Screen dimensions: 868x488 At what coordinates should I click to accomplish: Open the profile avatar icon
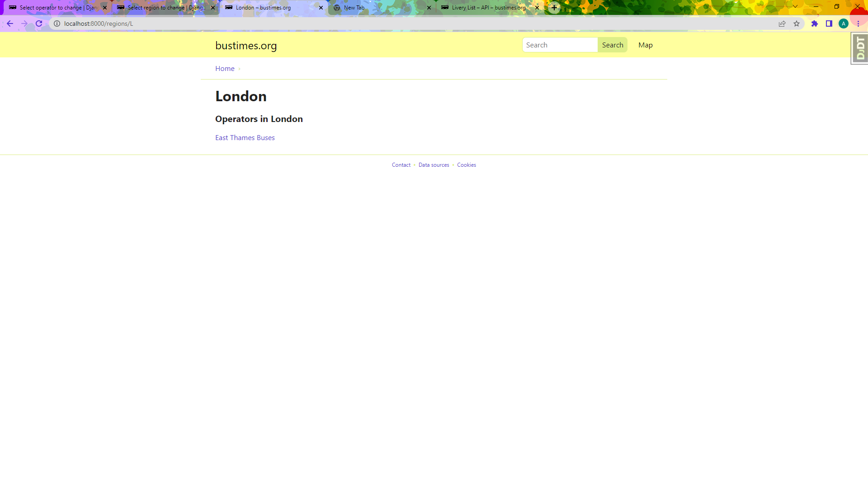pyautogui.click(x=844, y=23)
